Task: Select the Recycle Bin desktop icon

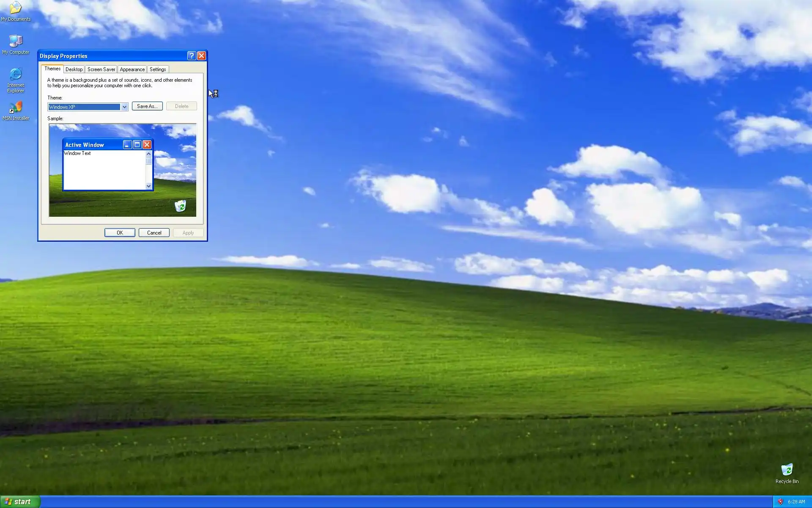Action: (x=787, y=470)
